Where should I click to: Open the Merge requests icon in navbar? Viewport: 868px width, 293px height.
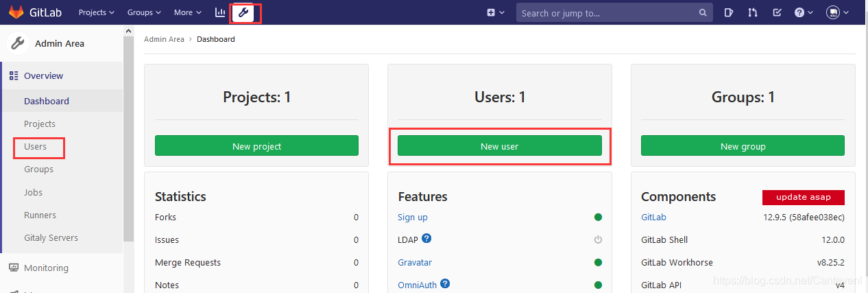point(753,12)
